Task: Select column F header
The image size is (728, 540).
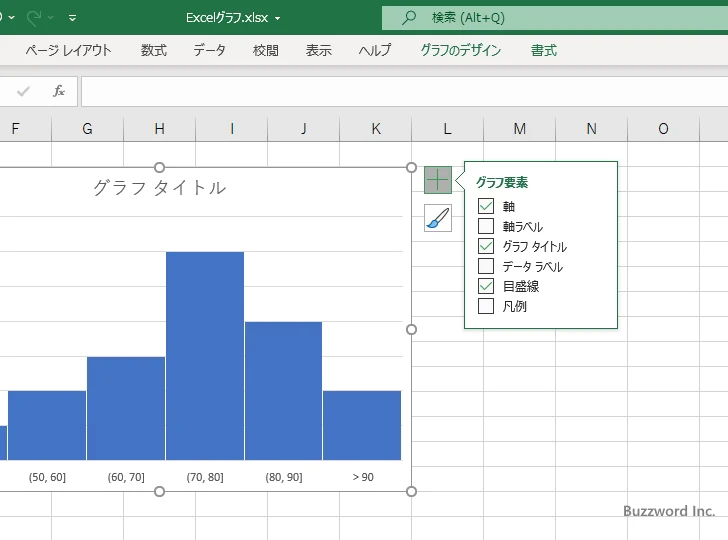Action: 25,129
